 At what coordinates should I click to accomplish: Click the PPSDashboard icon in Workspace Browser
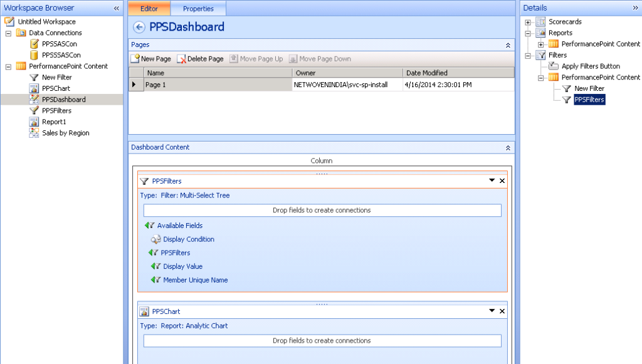pos(34,99)
